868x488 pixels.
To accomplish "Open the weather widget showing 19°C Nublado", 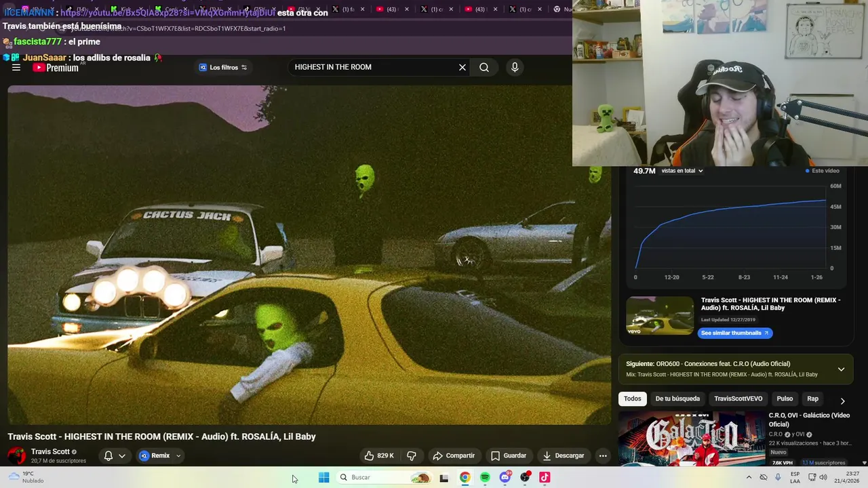I will click(x=26, y=477).
